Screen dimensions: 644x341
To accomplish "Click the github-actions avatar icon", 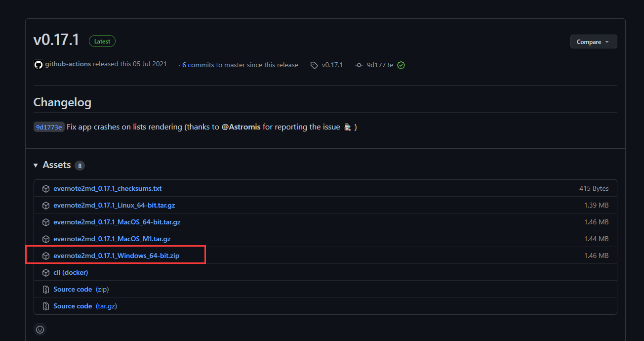I will [38, 65].
